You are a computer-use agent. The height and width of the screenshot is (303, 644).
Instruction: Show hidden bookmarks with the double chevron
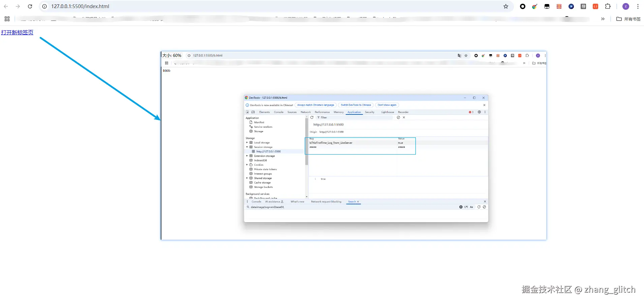[x=603, y=19]
